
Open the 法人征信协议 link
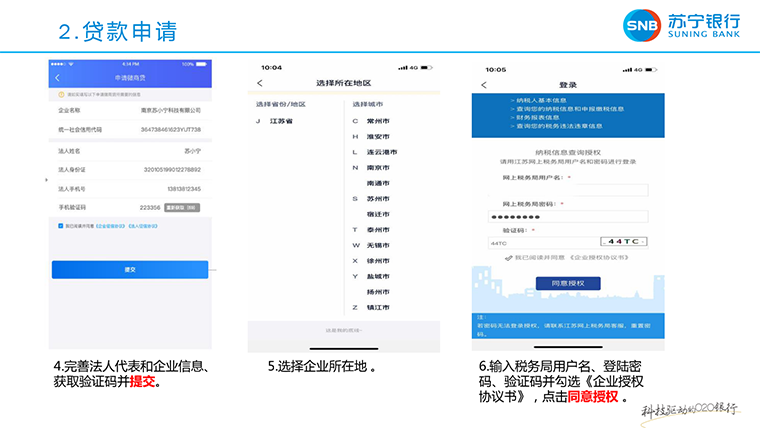coord(143,226)
